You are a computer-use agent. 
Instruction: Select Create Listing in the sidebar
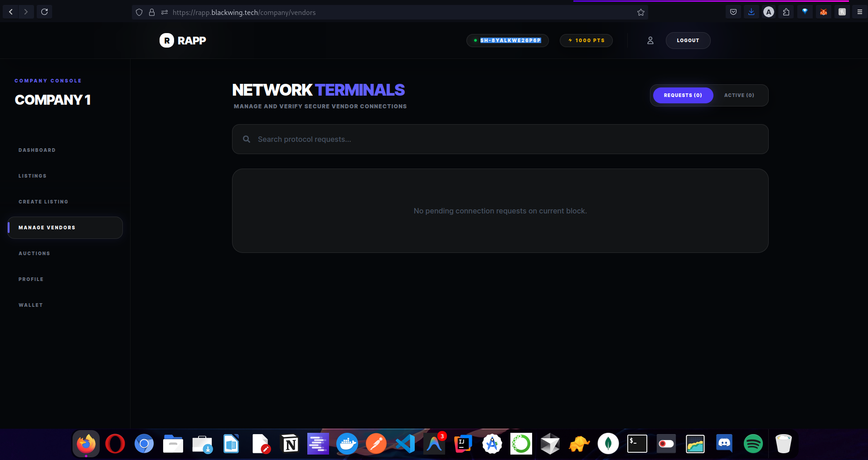tap(44, 202)
